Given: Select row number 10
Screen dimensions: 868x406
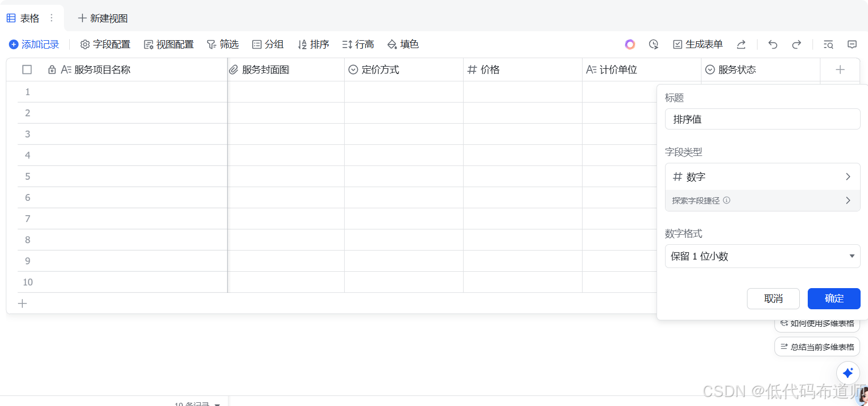Looking at the screenshot, I should click(27, 282).
